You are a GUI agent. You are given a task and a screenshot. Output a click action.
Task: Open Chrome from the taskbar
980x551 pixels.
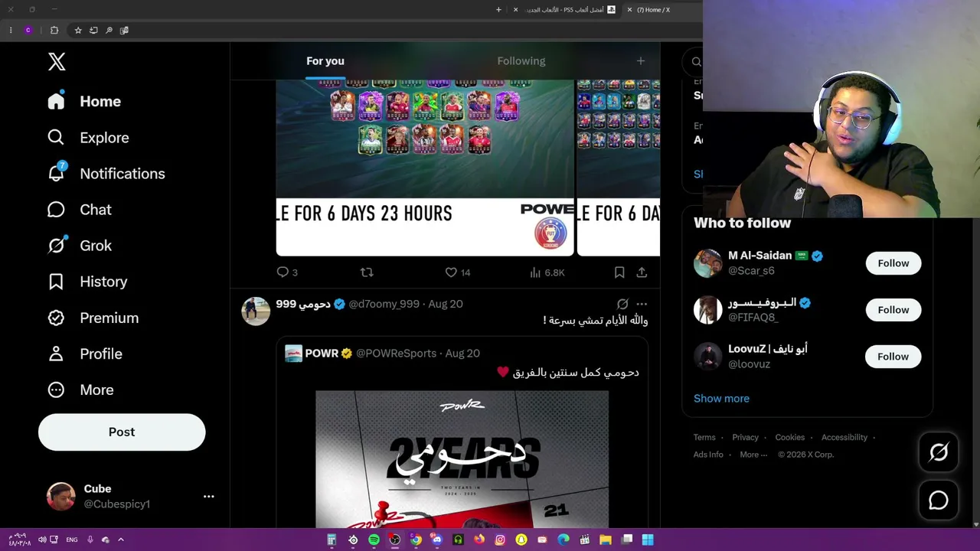tap(416, 540)
